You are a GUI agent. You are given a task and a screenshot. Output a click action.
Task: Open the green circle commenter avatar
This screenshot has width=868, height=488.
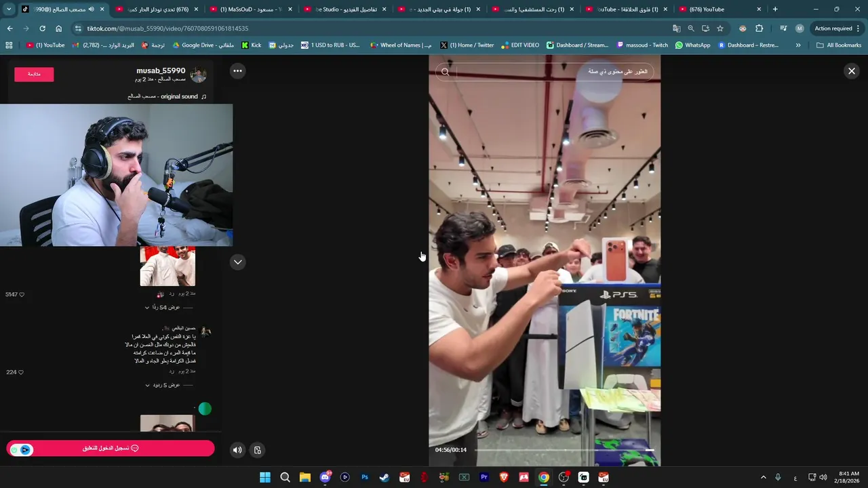coord(205,409)
